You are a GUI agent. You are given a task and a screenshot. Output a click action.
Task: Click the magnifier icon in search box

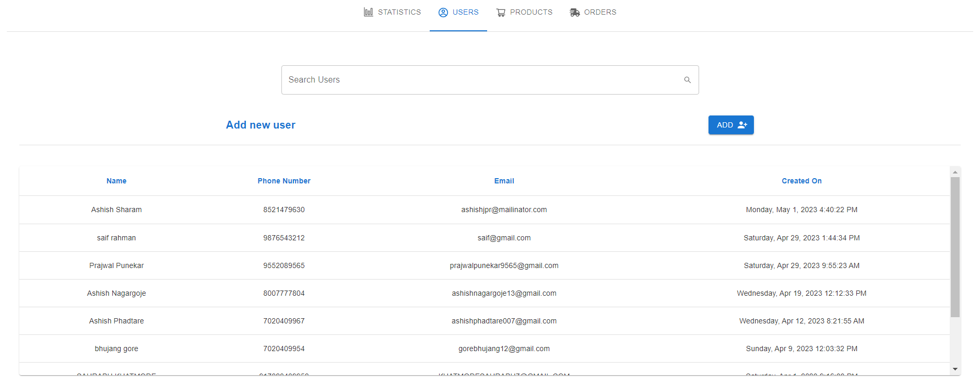click(x=687, y=80)
